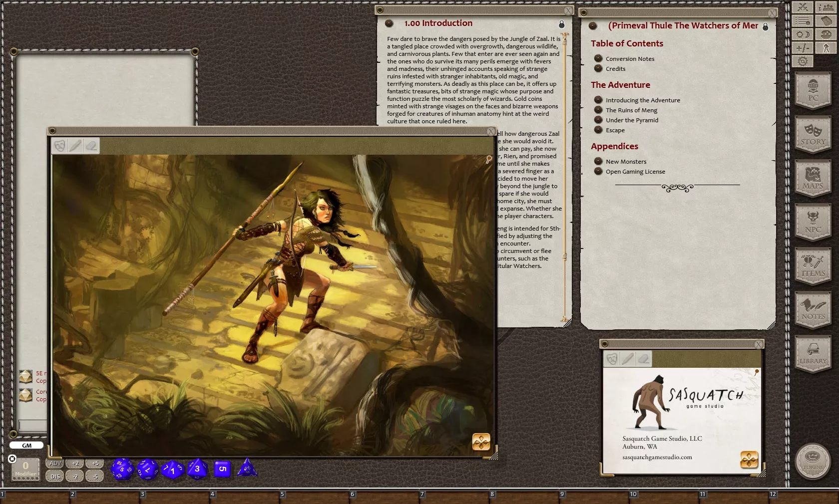Viewport: 839px width, 504px height.
Task: Click the share icon on Sasquatch image
Action: [x=749, y=460]
